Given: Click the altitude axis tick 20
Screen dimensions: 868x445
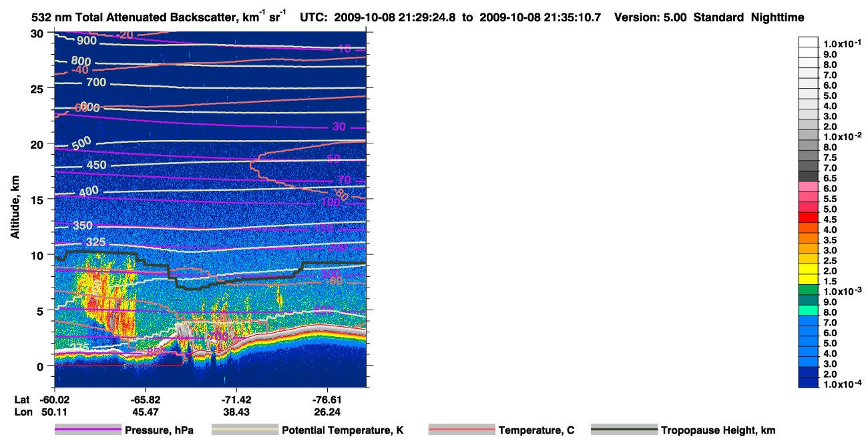Looking at the screenshot, I should (x=39, y=144).
